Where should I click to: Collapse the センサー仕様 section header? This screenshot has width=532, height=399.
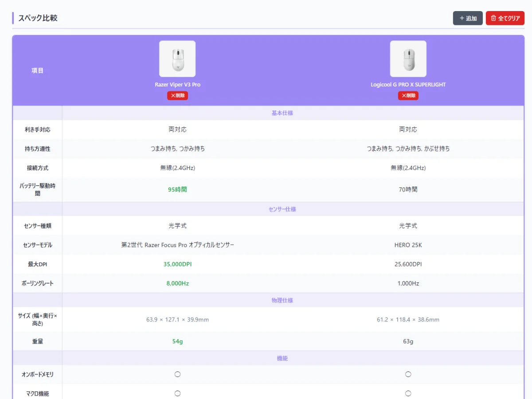282,209
